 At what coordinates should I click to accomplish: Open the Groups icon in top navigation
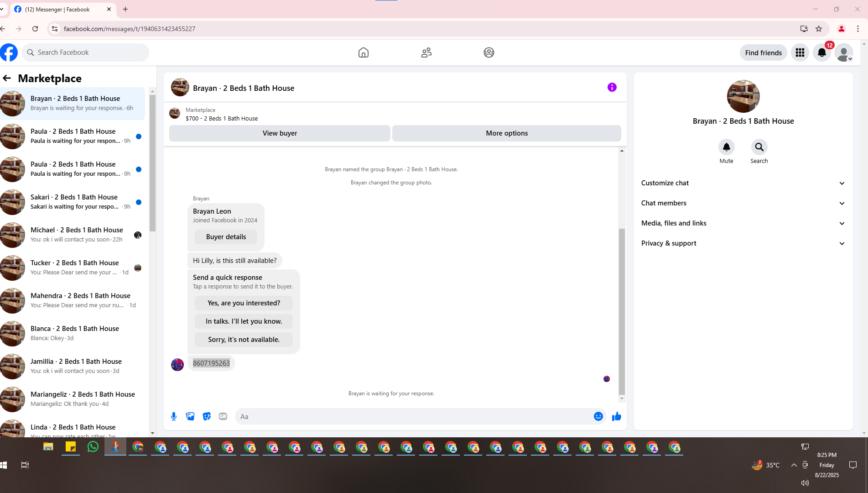coord(489,52)
